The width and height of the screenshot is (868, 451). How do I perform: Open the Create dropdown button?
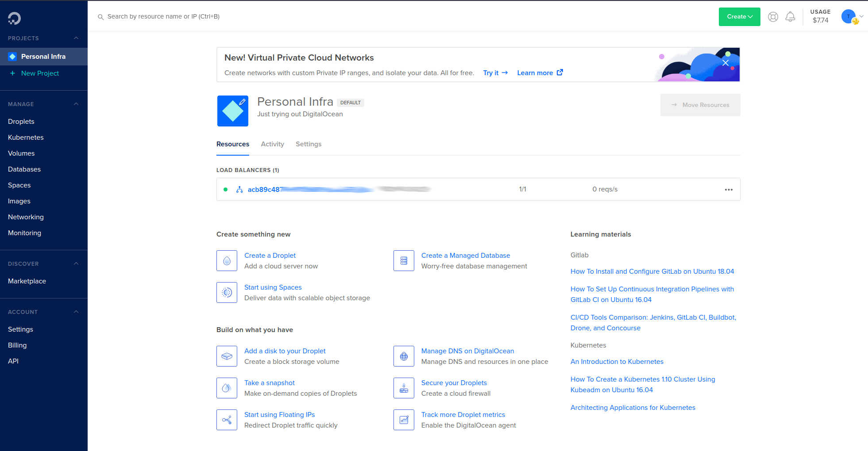click(739, 17)
